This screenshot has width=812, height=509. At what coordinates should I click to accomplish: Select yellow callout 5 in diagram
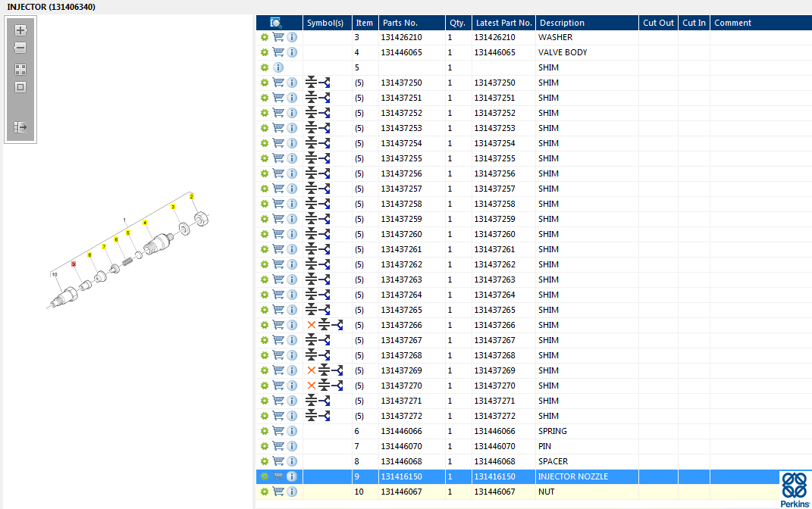(x=128, y=233)
